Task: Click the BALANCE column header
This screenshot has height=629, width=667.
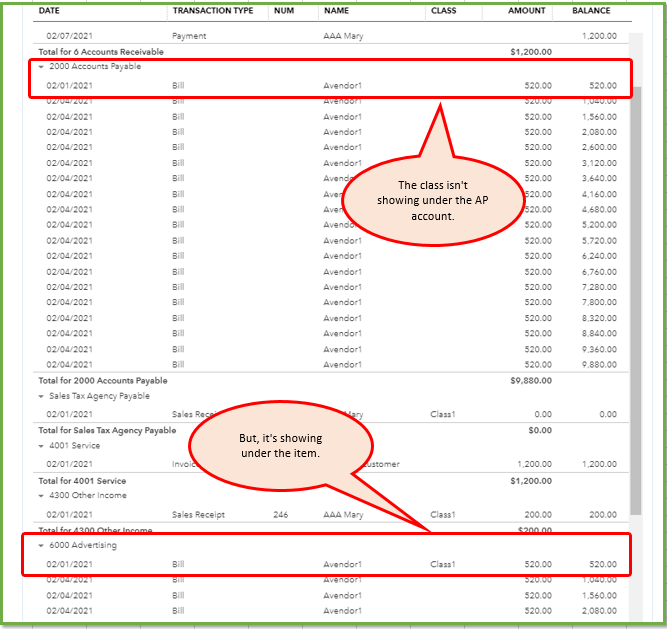Action: tap(591, 11)
